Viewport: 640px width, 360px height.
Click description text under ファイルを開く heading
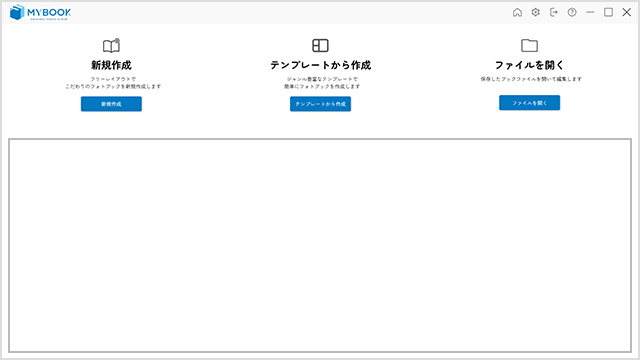click(x=531, y=79)
